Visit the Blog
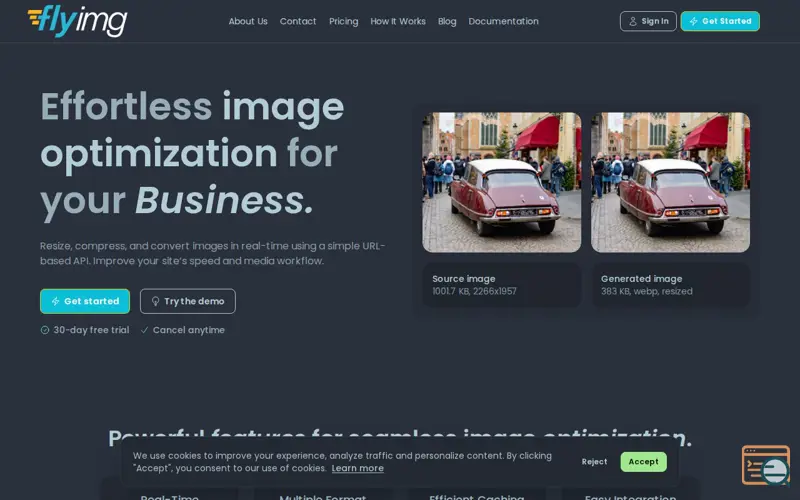Viewport: 800px width, 500px height. 447,21
